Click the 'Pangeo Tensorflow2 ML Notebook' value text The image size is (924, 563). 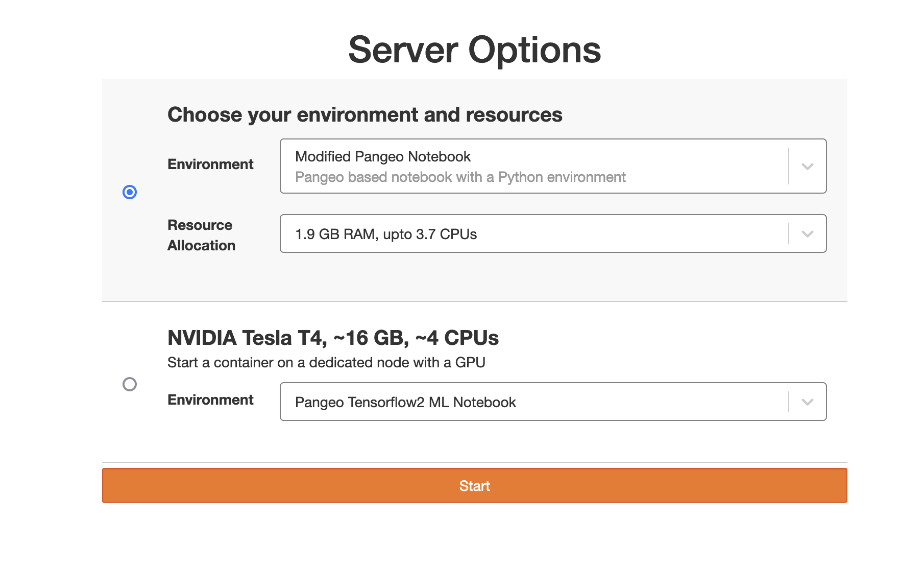405,403
